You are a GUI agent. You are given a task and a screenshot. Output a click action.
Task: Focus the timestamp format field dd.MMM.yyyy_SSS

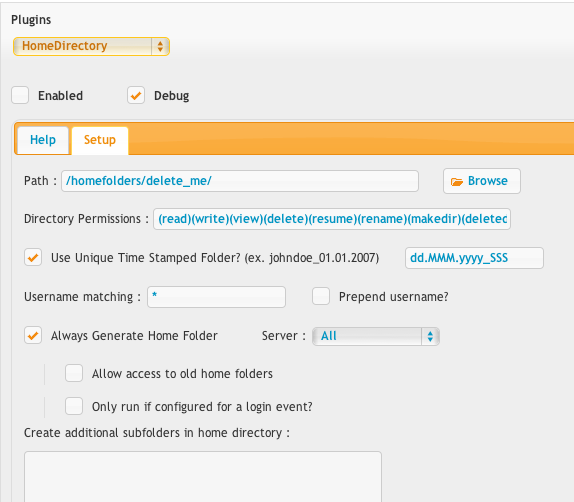click(x=474, y=258)
